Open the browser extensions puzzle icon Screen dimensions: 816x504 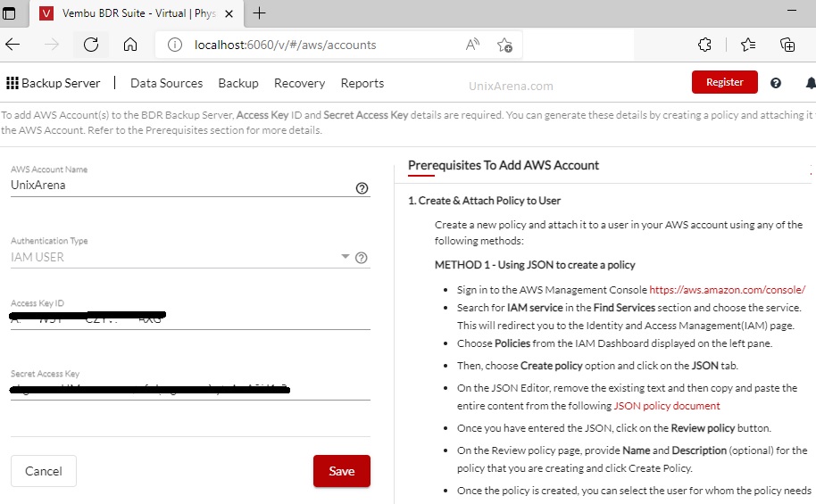pyautogui.click(x=704, y=45)
